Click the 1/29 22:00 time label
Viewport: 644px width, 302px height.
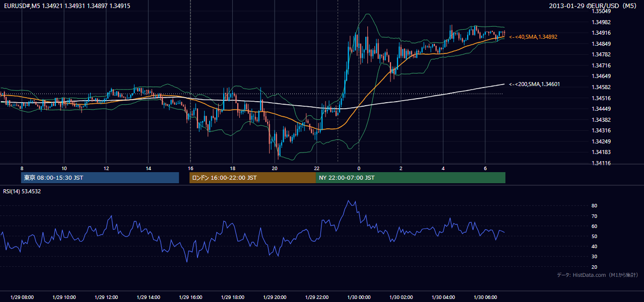(316, 297)
